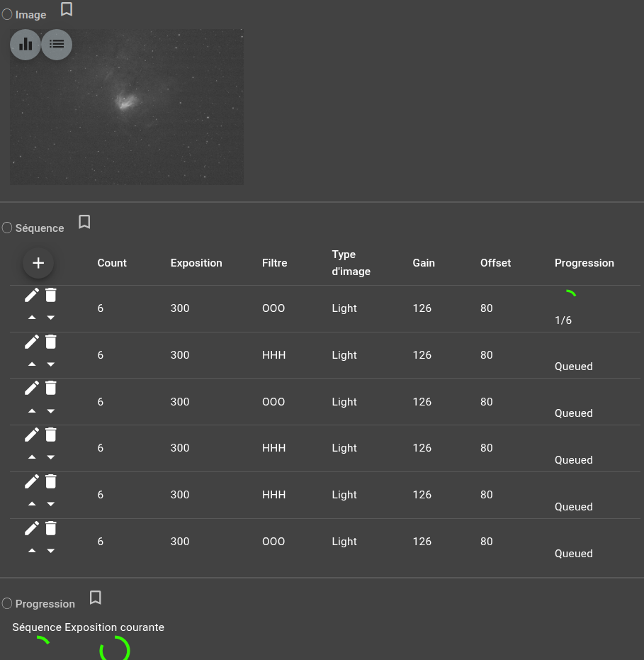The width and height of the screenshot is (644, 660).
Task: Select the Séquence radio button
Action: [7, 228]
